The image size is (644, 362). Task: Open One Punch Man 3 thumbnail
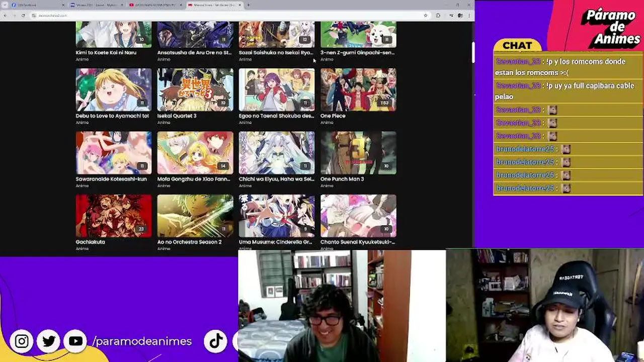tap(358, 153)
